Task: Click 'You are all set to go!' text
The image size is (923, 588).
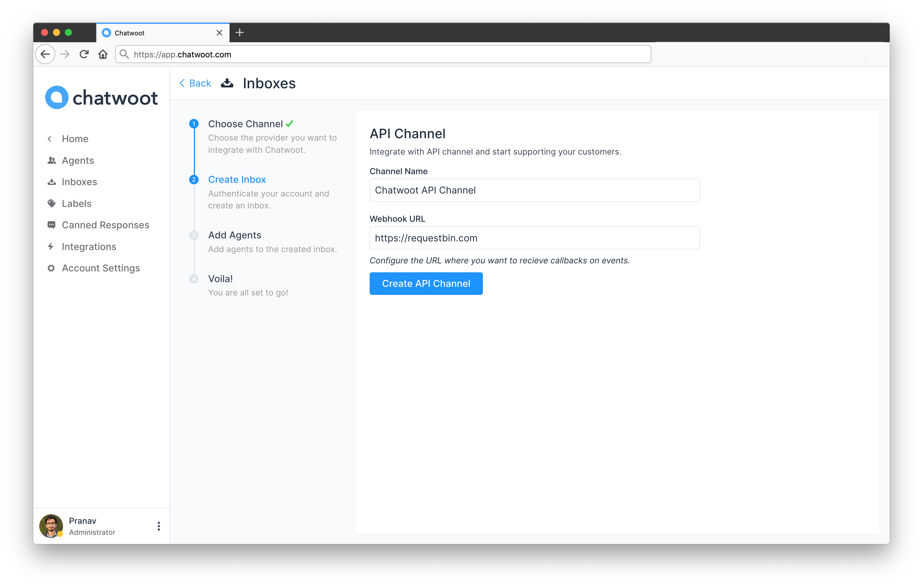Action: point(248,293)
